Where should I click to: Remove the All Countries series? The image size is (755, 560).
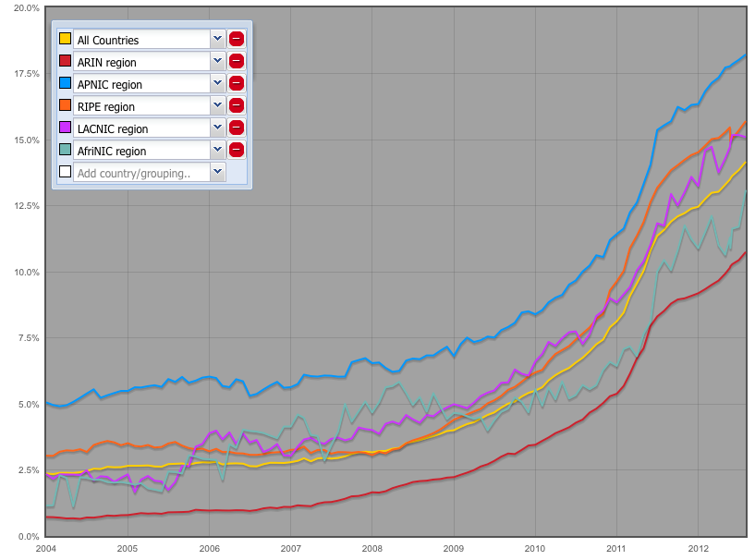[237, 39]
